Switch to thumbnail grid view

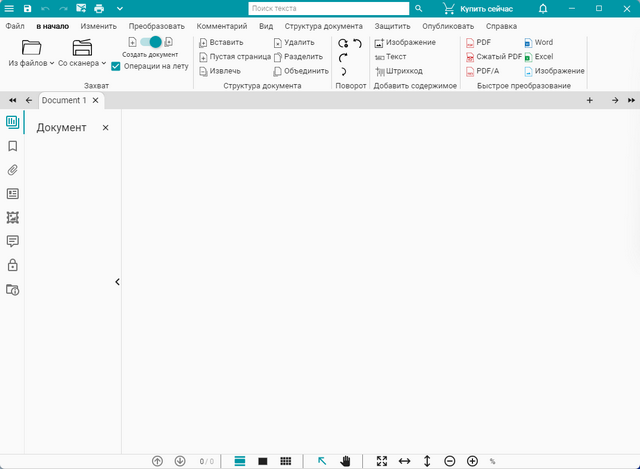coord(286,461)
